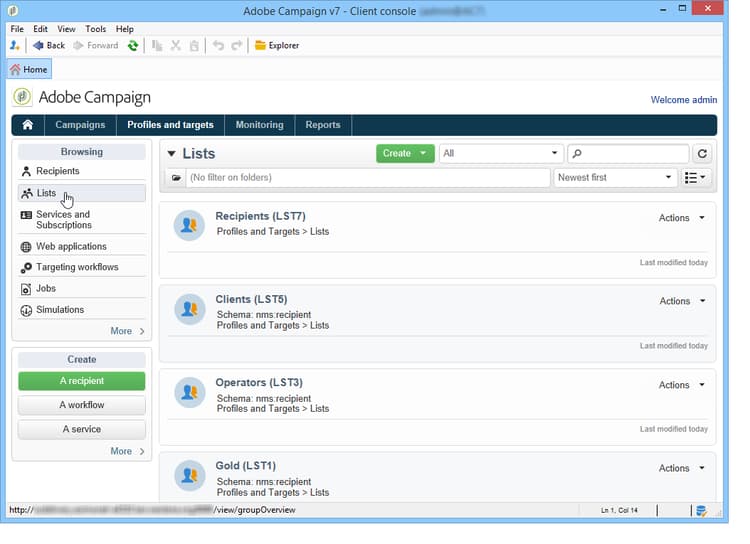Click the connection icon at toolbar start
Screen dimensions: 750x544
14,45
